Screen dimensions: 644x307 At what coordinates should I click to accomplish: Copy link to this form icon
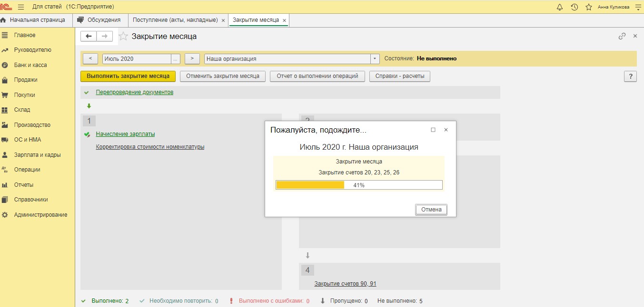pyautogui.click(x=622, y=36)
